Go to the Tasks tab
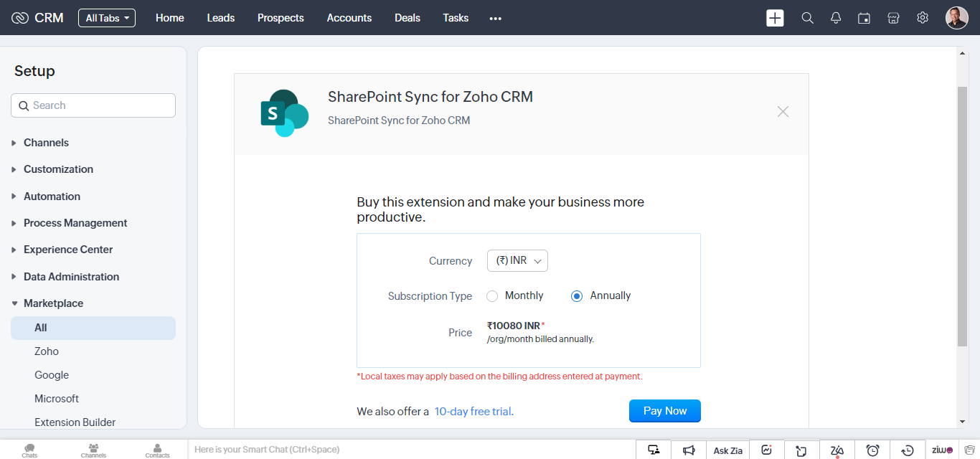 pyautogui.click(x=456, y=18)
